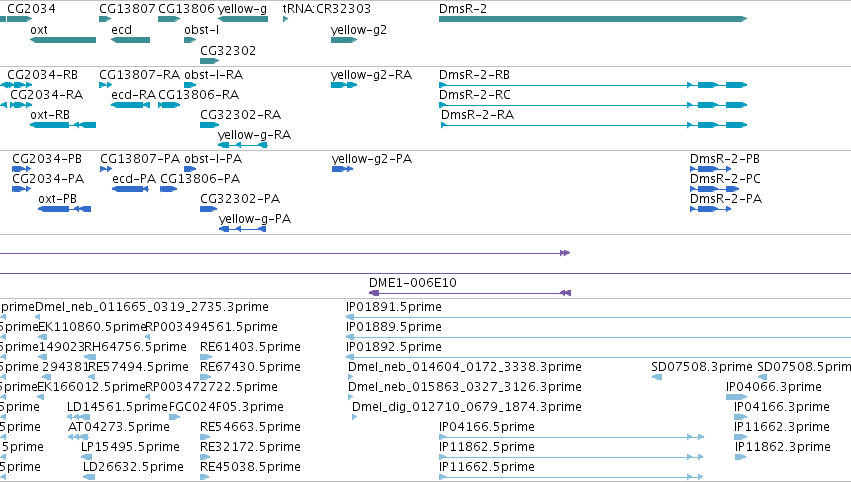The height and width of the screenshot is (482, 851).
Task: Select the SD07508.3prime EST label
Action: coord(702,367)
